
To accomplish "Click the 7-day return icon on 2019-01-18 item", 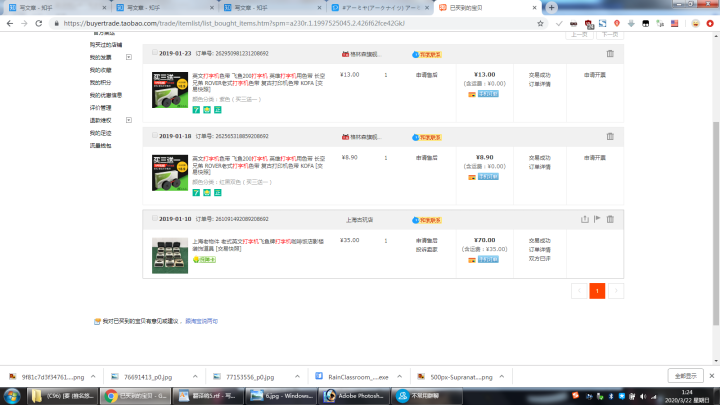I will (x=196, y=192).
